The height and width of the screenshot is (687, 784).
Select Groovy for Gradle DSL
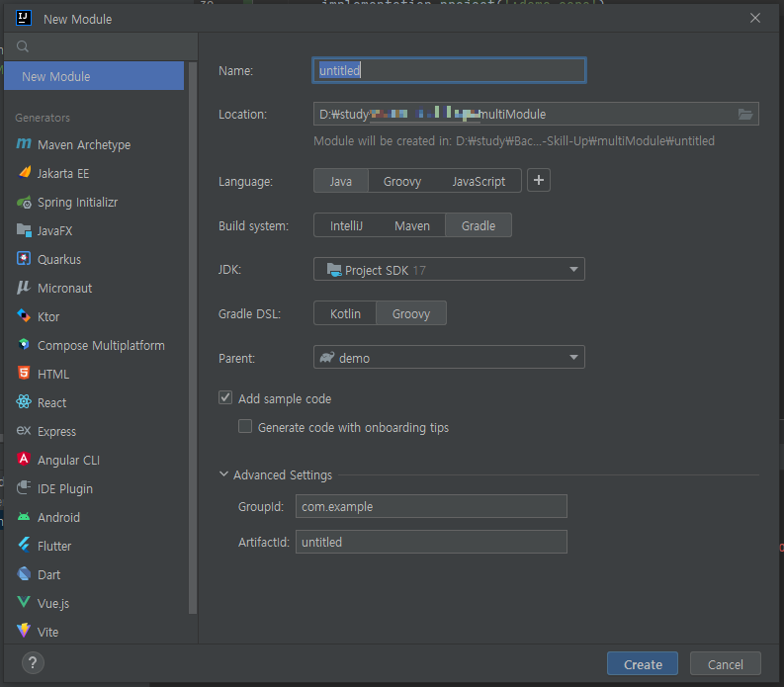(x=411, y=313)
